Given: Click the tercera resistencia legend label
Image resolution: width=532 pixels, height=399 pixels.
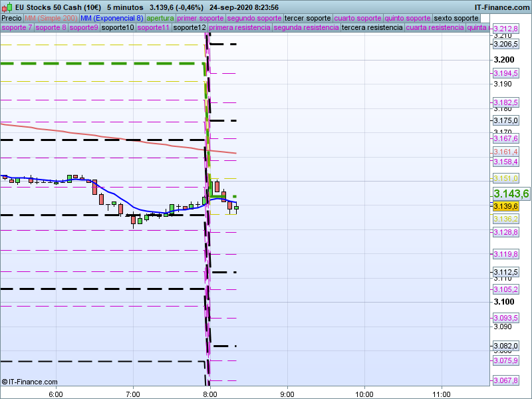Looking at the screenshot, I should [372, 28].
